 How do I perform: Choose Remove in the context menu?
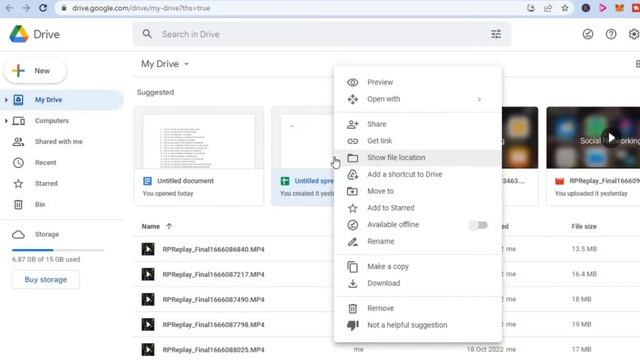tap(418, 308)
